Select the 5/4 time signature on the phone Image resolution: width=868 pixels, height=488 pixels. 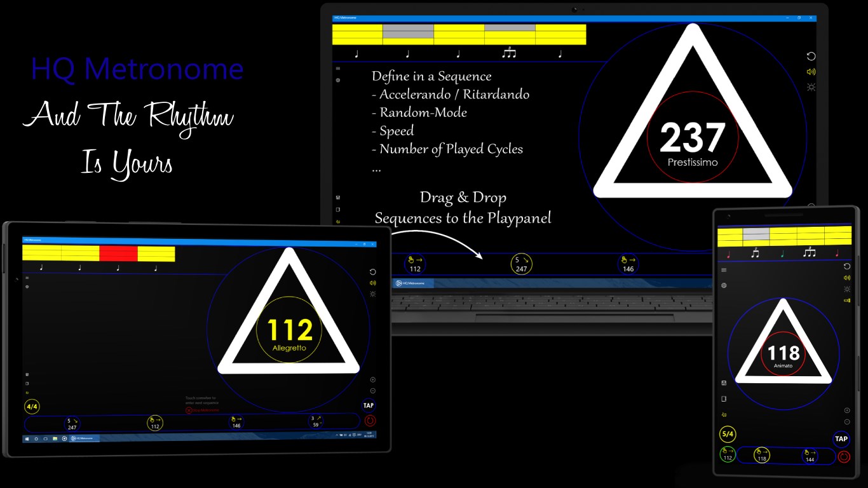tap(728, 433)
